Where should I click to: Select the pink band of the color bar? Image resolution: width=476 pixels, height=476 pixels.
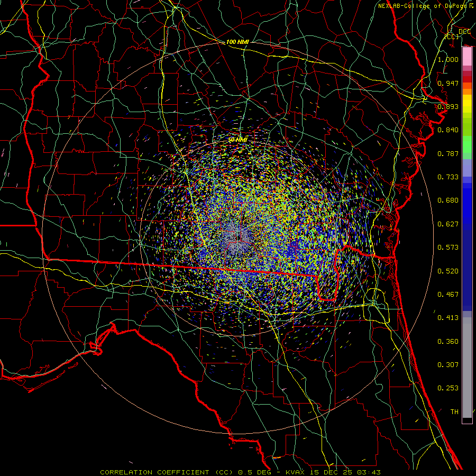467,57
